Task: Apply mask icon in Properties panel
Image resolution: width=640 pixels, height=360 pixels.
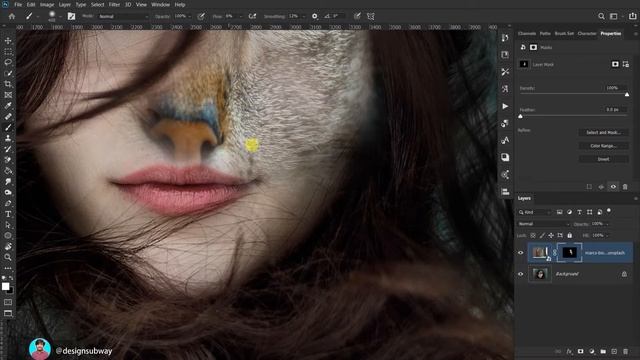Action: [x=601, y=187]
